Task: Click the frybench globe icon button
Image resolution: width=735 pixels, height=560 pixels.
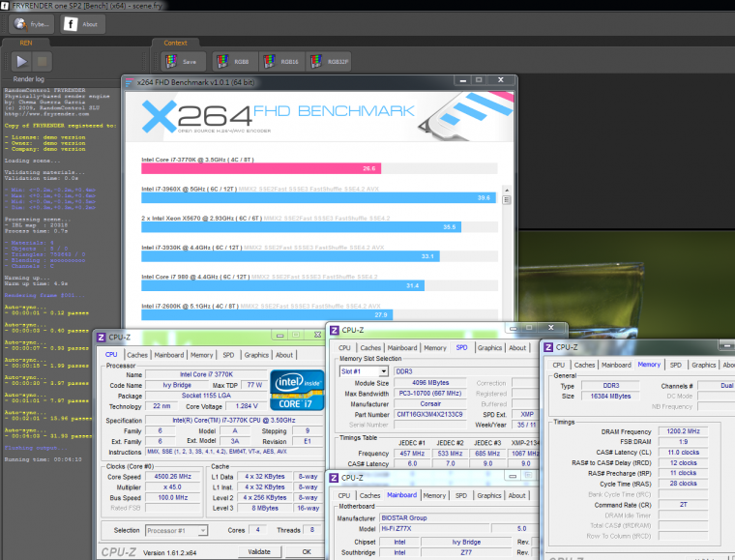Action: coord(28,23)
